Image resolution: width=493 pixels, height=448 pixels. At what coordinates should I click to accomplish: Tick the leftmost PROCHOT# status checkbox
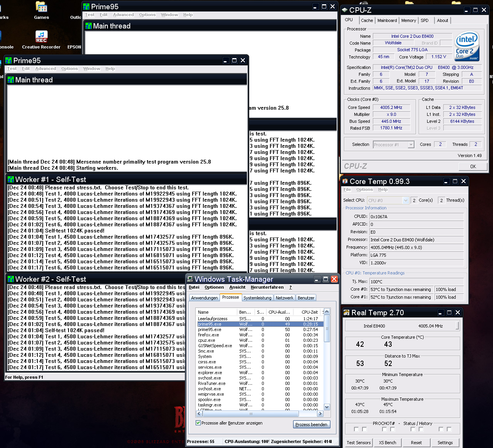coord(356,429)
